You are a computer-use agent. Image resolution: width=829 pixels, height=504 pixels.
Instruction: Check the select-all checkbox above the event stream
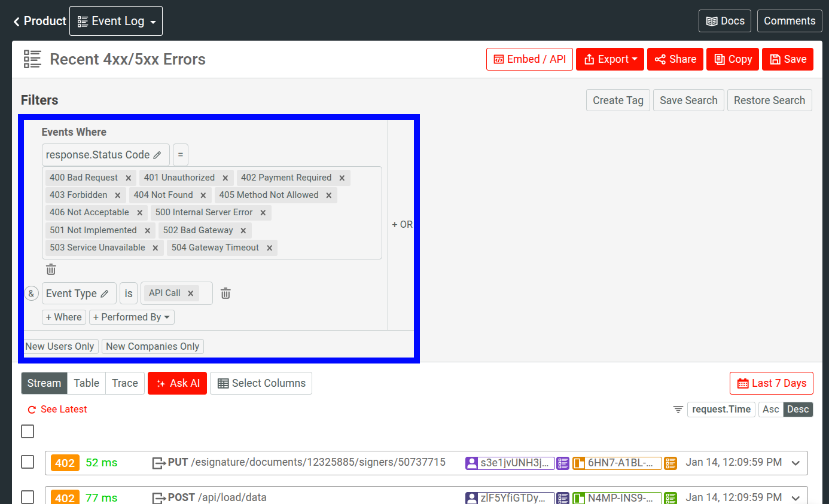pos(27,430)
